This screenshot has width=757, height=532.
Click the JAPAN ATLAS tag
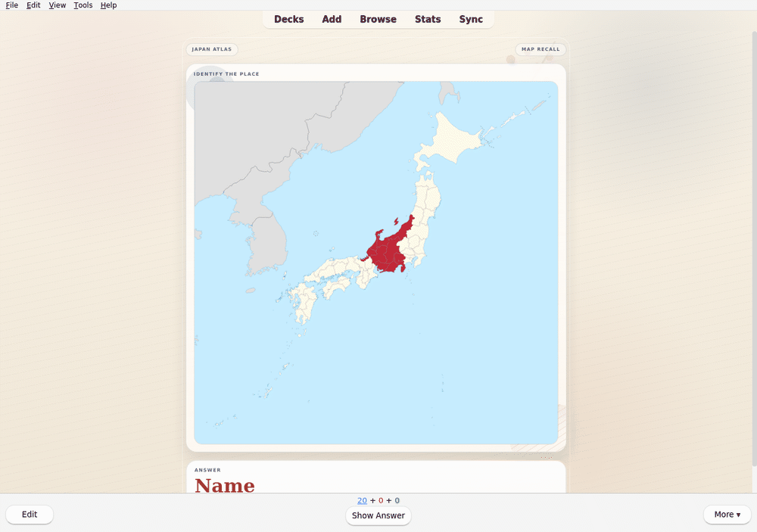pos(212,49)
